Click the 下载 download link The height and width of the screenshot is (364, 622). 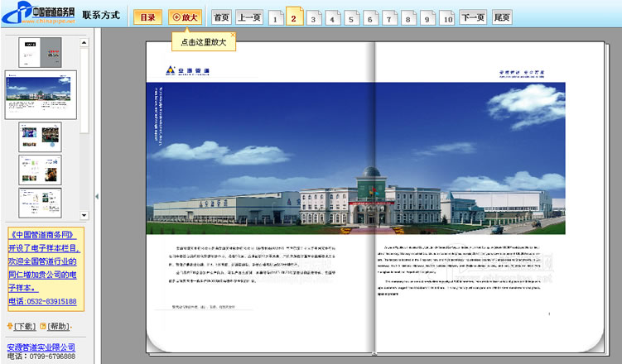pyautogui.click(x=25, y=326)
